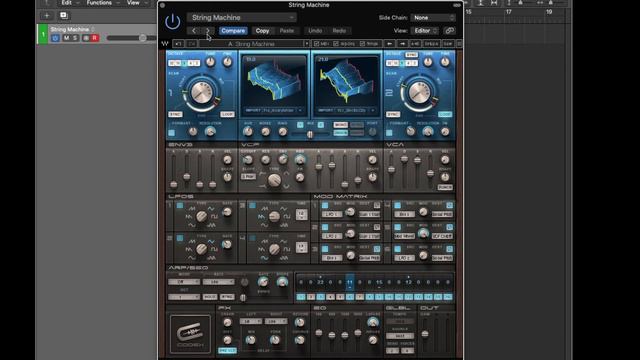
Task: Click oscillator 1 Scan knob
Action: coord(202,92)
